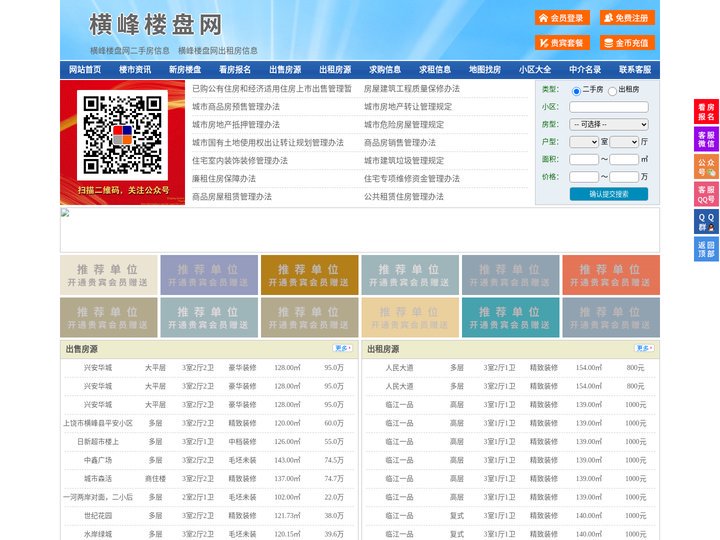Open 商品房销售管理办法 link
720x540 pixels.
(x=400, y=143)
